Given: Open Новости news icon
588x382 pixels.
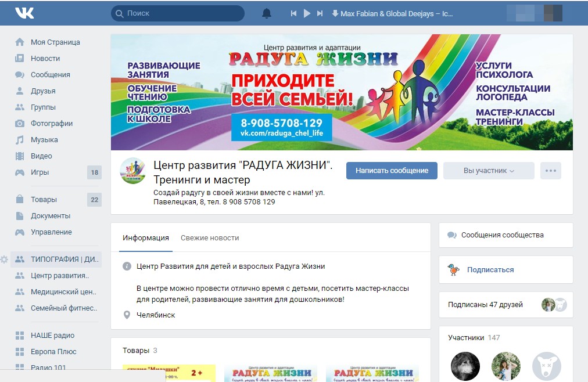Looking at the screenshot, I should coord(20,58).
